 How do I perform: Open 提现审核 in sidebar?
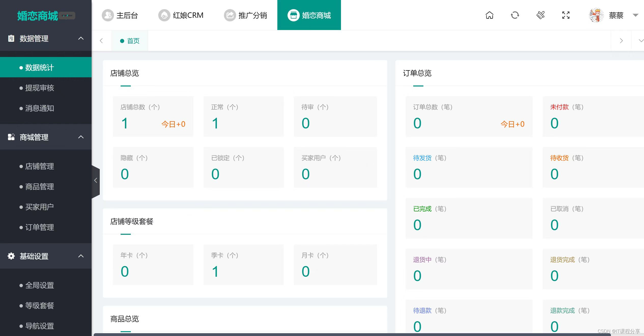point(46,88)
